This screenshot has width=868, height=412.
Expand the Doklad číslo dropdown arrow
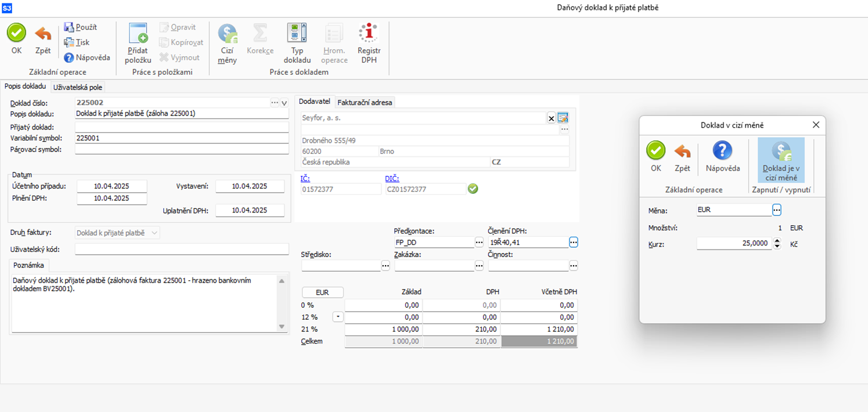[x=284, y=103]
